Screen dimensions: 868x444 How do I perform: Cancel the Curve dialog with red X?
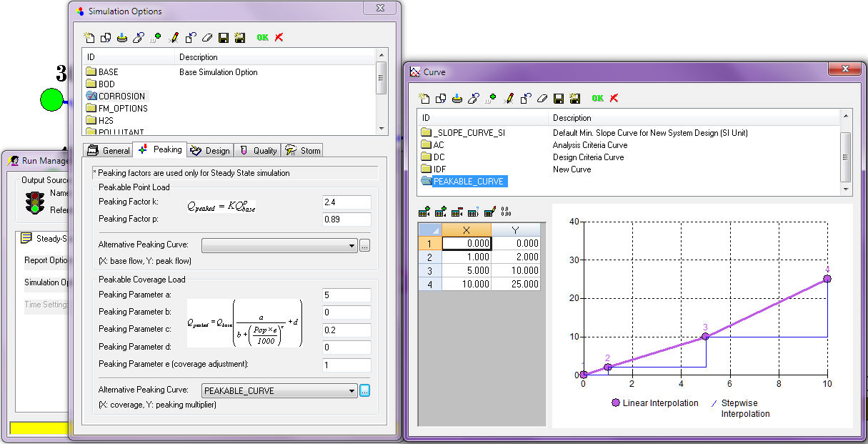[x=614, y=98]
